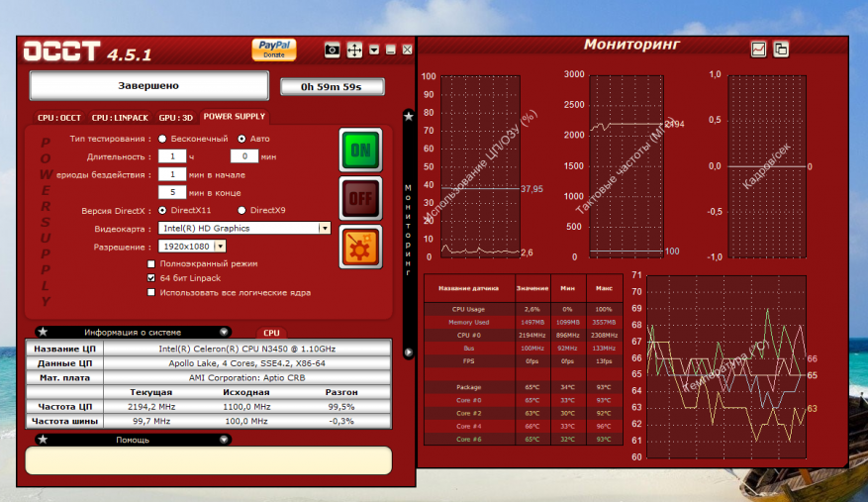Click the round arrow on the monitoring side strip

(409, 352)
